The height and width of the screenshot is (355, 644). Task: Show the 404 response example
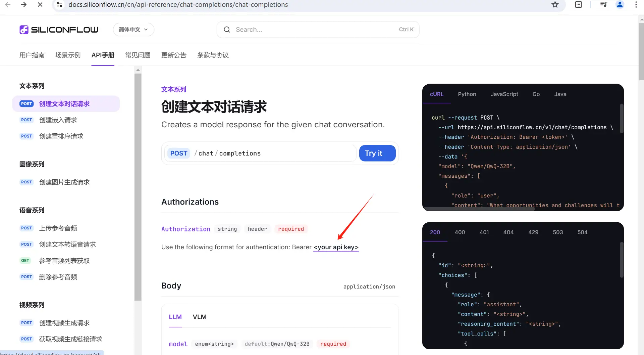pyautogui.click(x=508, y=232)
